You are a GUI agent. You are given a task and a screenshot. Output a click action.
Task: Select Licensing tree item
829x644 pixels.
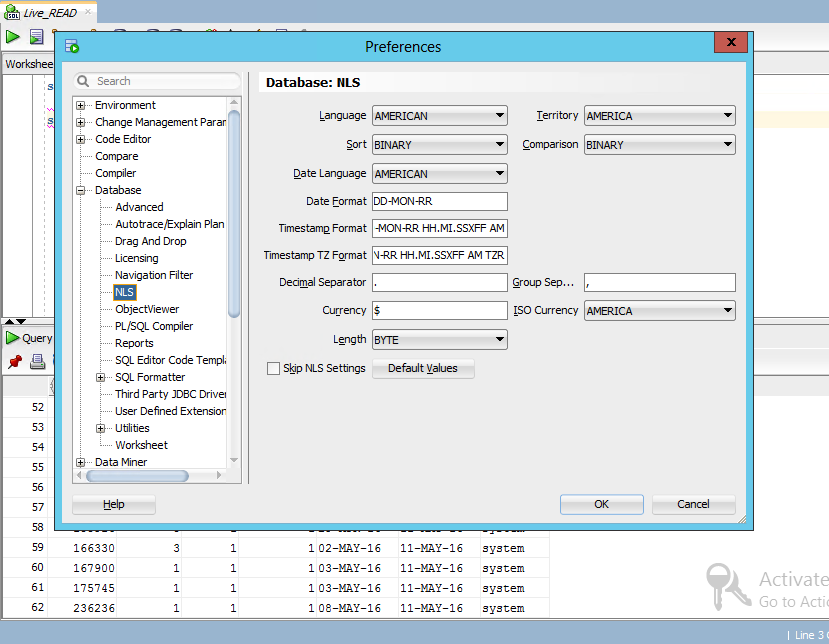pos(136,258)
